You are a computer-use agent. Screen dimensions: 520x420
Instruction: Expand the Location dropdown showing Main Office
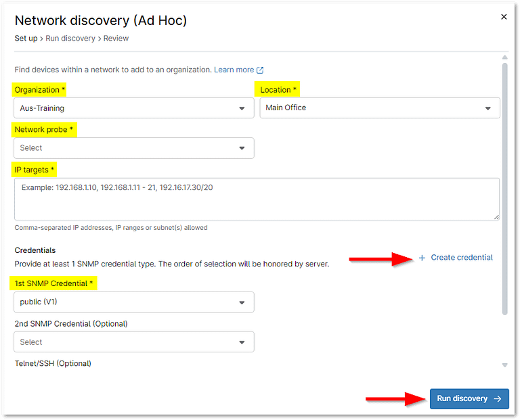point(379,108)
